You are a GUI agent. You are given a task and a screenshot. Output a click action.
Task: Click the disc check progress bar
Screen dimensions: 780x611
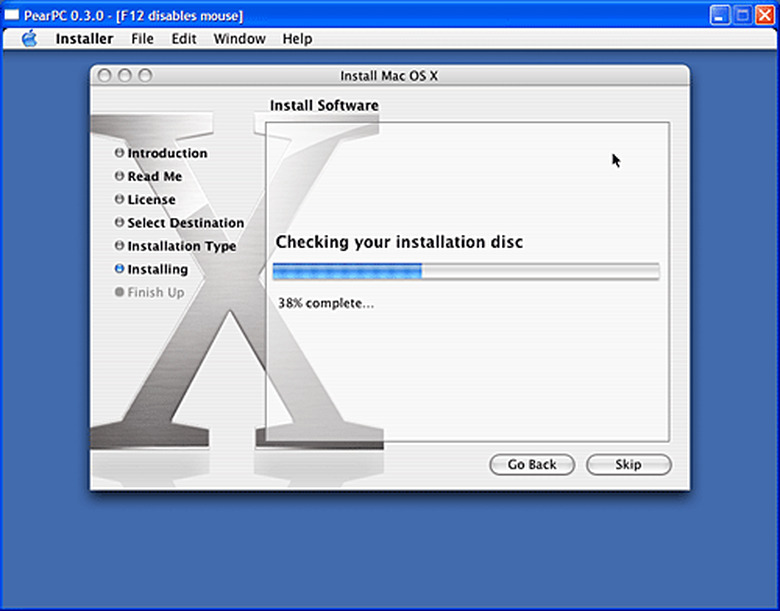point(466,272)
